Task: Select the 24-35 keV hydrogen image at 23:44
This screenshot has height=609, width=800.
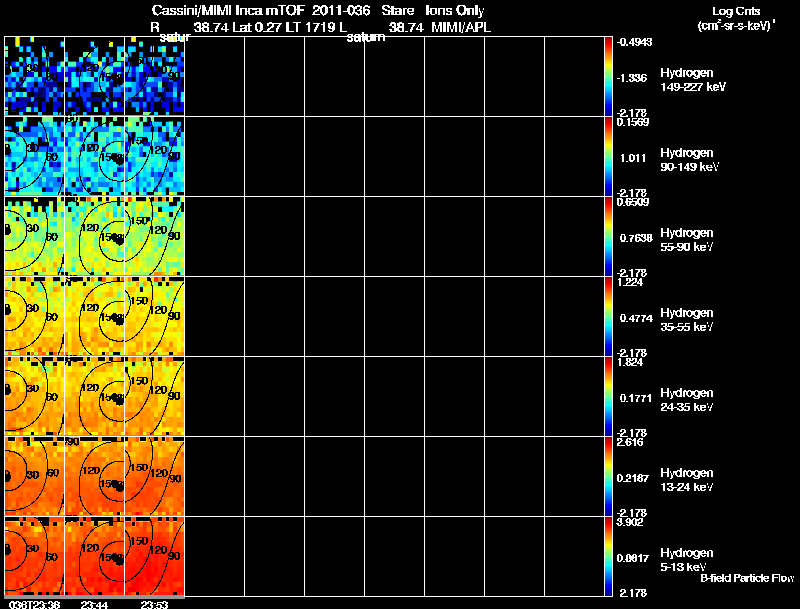Action: (95, 396)
